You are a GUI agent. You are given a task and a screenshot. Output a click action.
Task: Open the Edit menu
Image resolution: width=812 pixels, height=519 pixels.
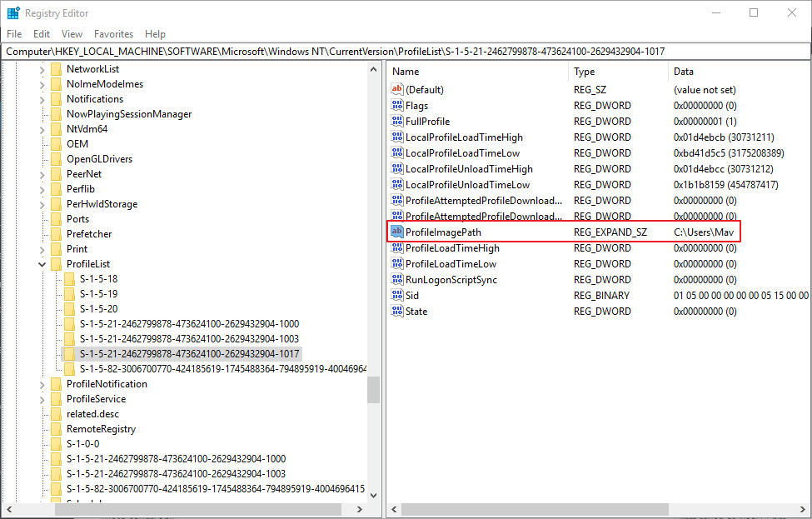42,33
